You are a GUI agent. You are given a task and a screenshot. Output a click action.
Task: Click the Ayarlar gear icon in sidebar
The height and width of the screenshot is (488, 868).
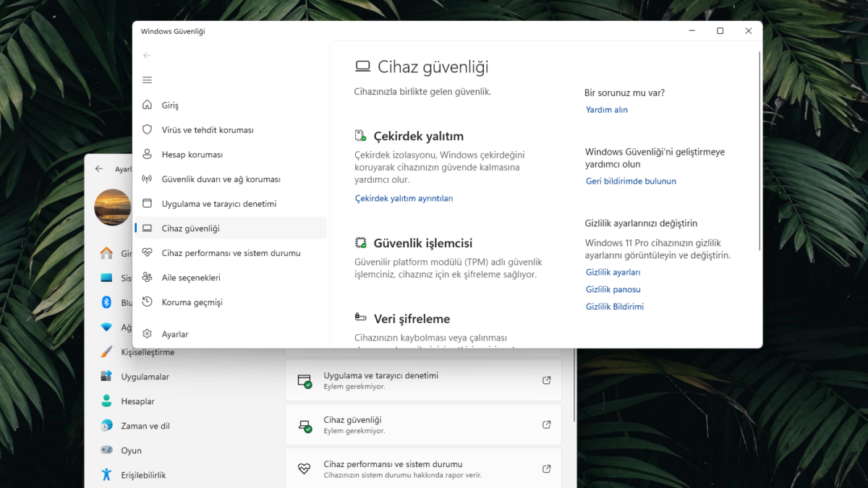[x=147, y=334]
